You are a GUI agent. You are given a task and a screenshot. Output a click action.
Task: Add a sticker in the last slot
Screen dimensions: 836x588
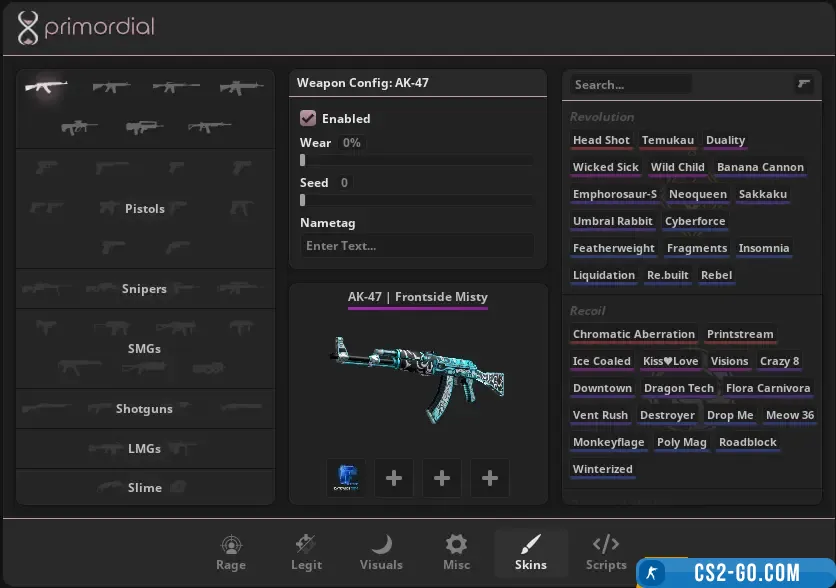[x=490, y=479]
